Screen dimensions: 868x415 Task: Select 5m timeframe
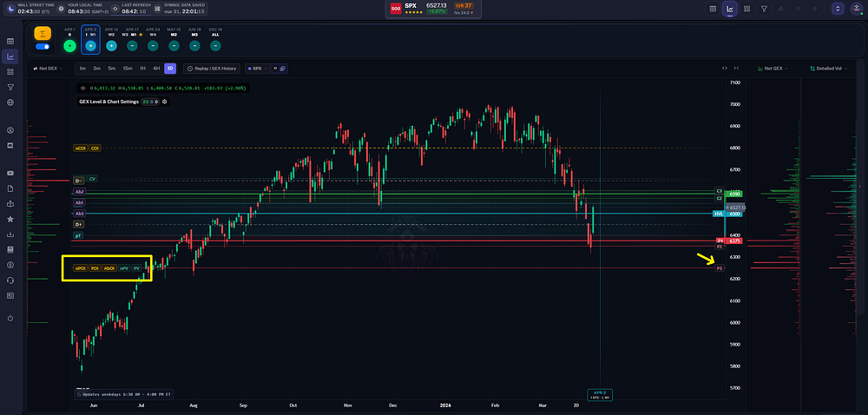[112, 69]
